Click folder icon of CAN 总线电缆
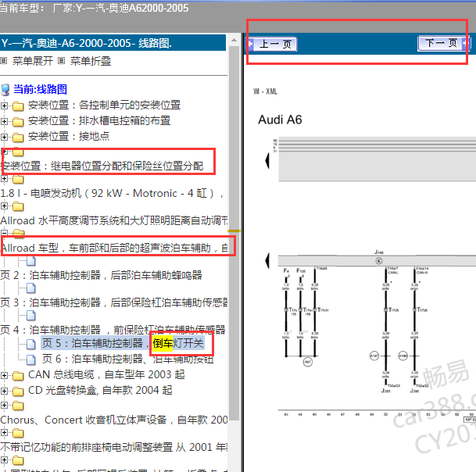Screen dimensions: 476x472 (x=18, y=376)
